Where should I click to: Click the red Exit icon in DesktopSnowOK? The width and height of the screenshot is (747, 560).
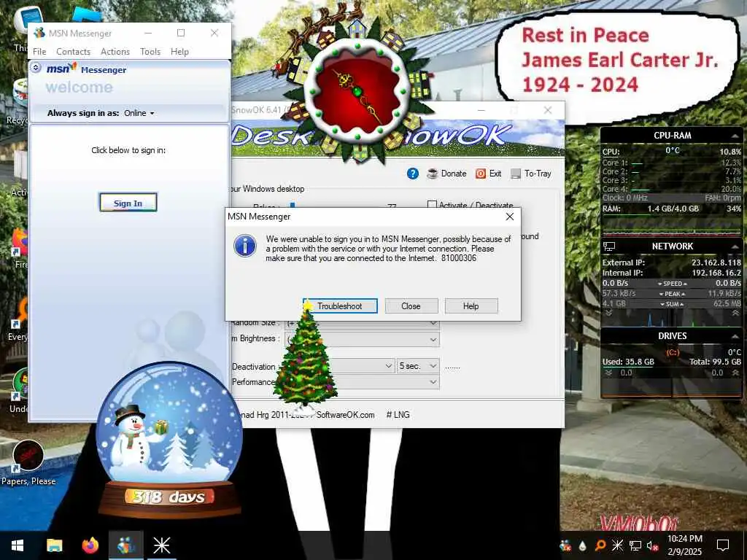pyautogui.click(x=481, y=174)
